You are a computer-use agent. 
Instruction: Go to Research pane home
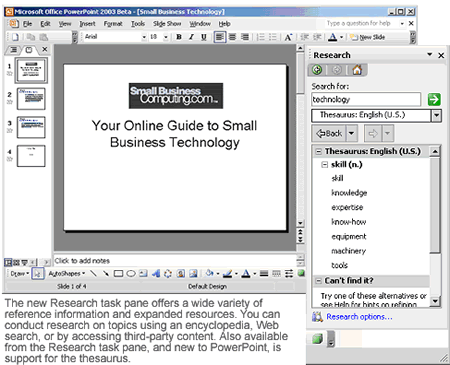point(357,70)
